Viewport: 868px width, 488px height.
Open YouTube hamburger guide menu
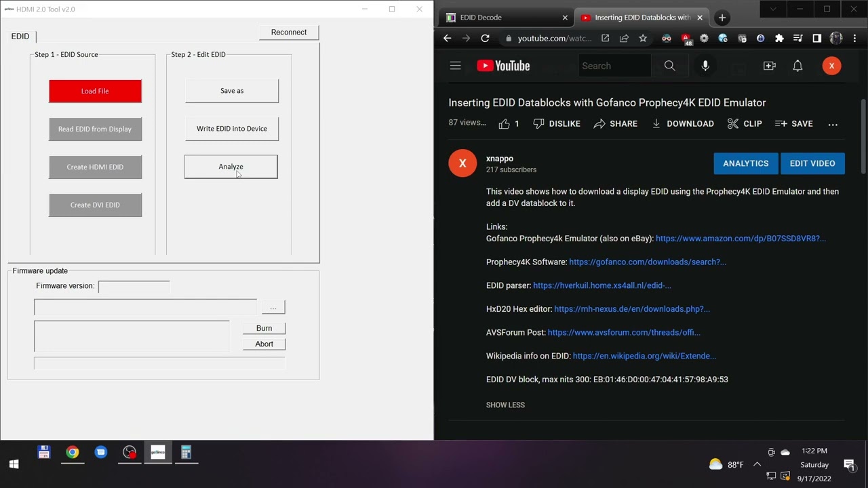coord(456,66)
